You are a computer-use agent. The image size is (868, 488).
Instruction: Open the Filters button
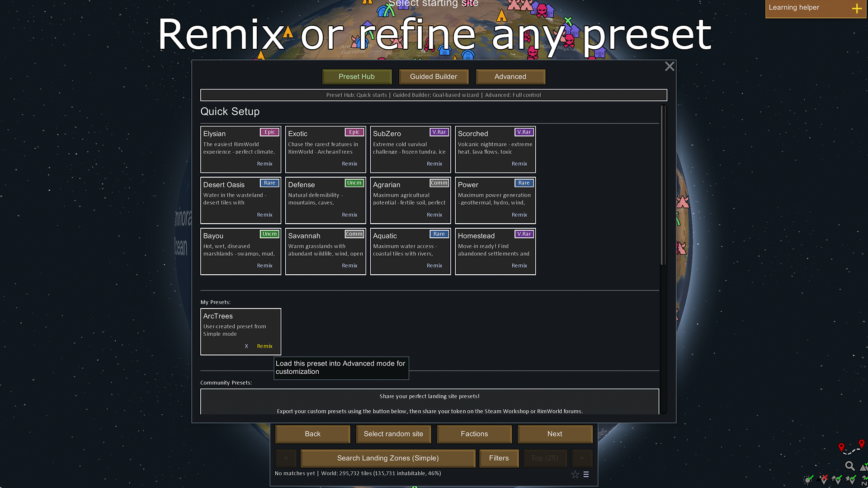pos(499,458)
